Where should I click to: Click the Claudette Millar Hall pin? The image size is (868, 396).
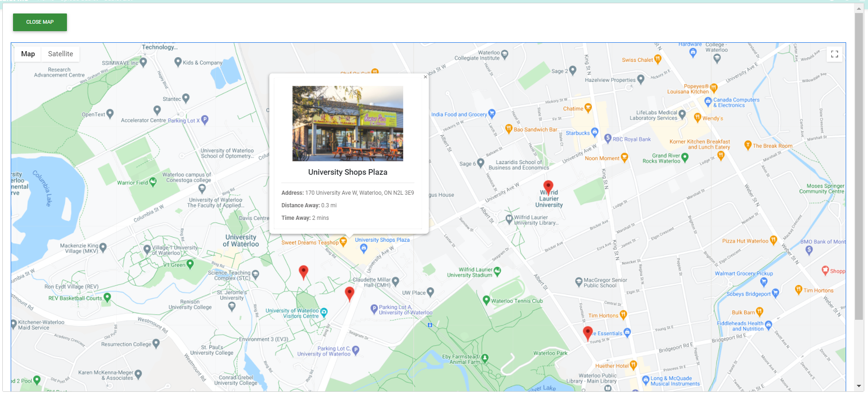(396, 281)
